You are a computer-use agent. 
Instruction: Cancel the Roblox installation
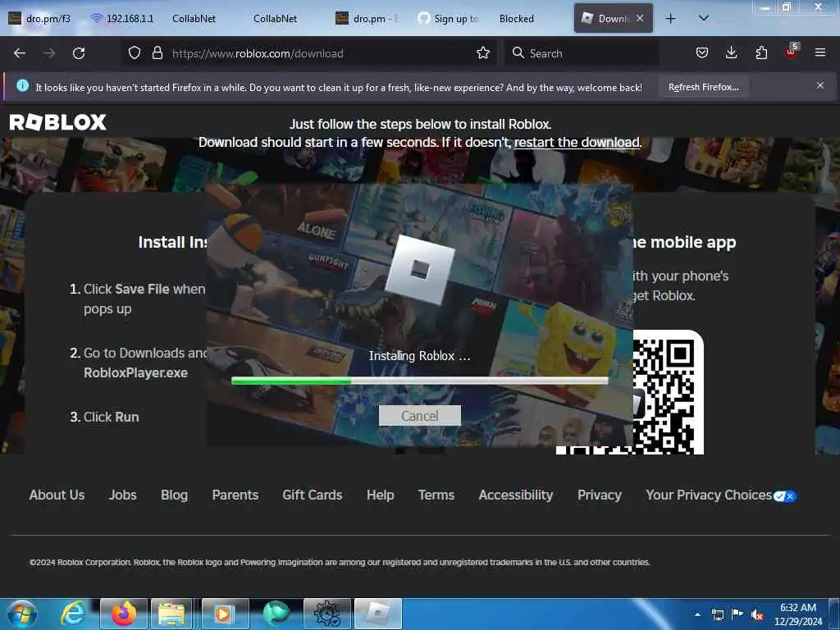419,416
